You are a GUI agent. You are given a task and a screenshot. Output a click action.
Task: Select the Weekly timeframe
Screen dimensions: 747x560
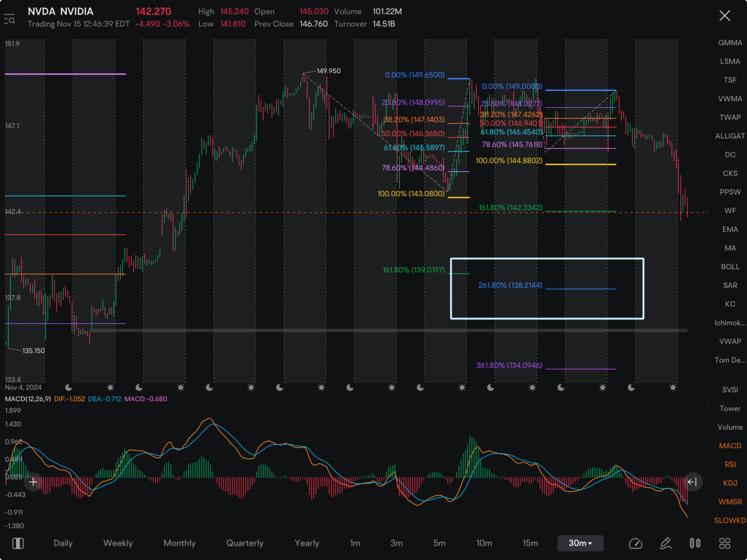tap(118, 543)
